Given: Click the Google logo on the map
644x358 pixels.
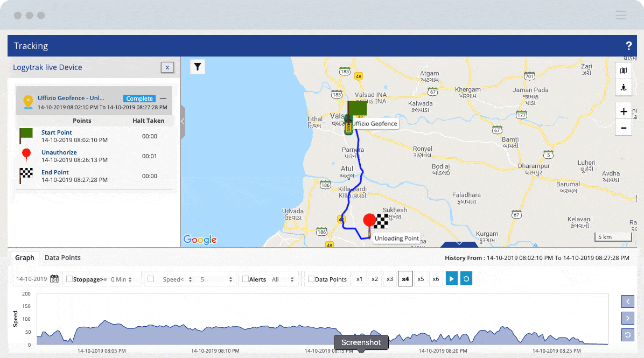Looking at the screenshot, I should click(x=200, y=240).
